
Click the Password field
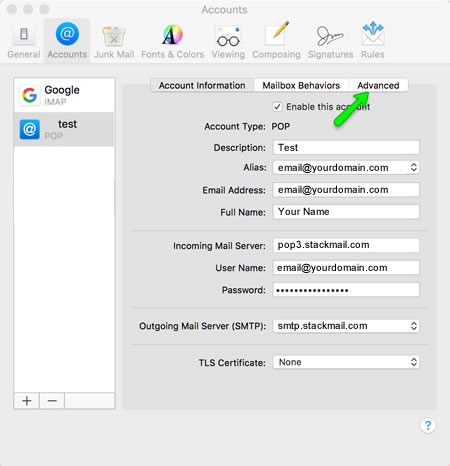346,290
